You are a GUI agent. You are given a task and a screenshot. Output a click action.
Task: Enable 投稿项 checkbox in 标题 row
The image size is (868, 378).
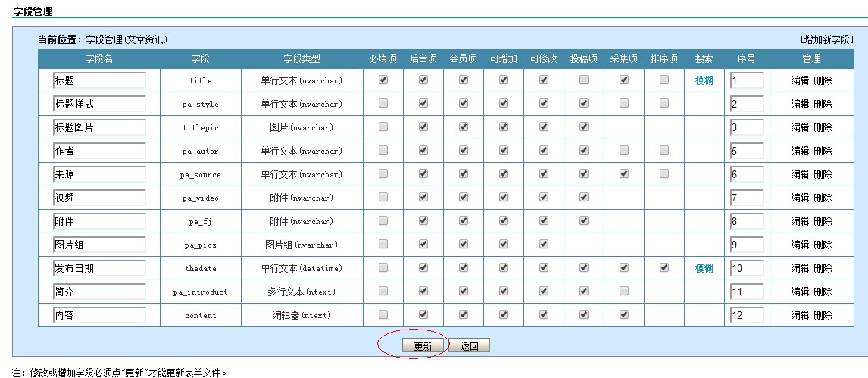click(584, 80)
